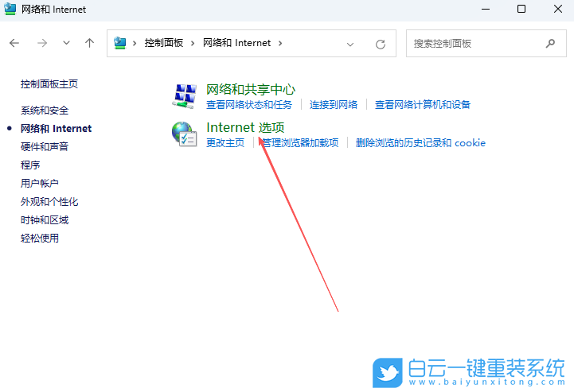Click the Internet 选项 globe icon

[x=184, y=134]
